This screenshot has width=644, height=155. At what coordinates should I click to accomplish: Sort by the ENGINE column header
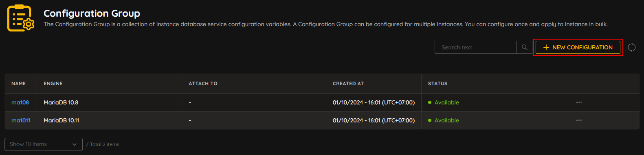tap(53, 84)
